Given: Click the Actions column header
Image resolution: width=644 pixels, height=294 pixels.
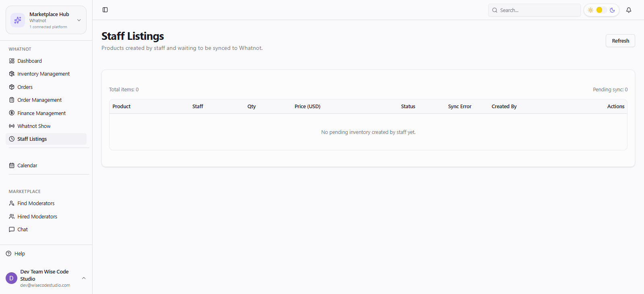Looking at the screenshot, I should 616,106.
